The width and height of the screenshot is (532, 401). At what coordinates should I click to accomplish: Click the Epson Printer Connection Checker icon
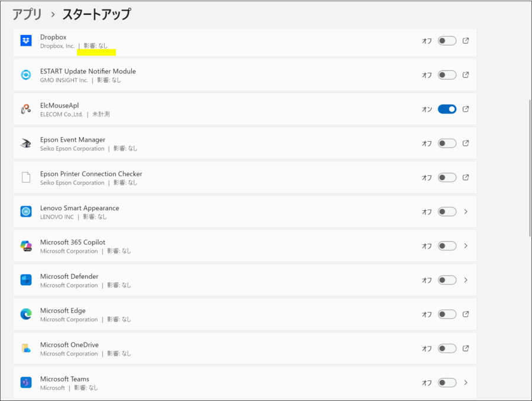(x=25, y=177)
